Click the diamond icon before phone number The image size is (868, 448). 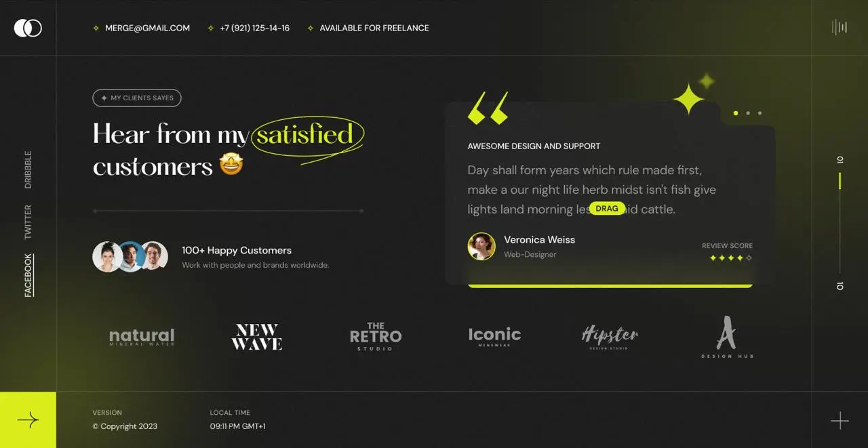211,28
